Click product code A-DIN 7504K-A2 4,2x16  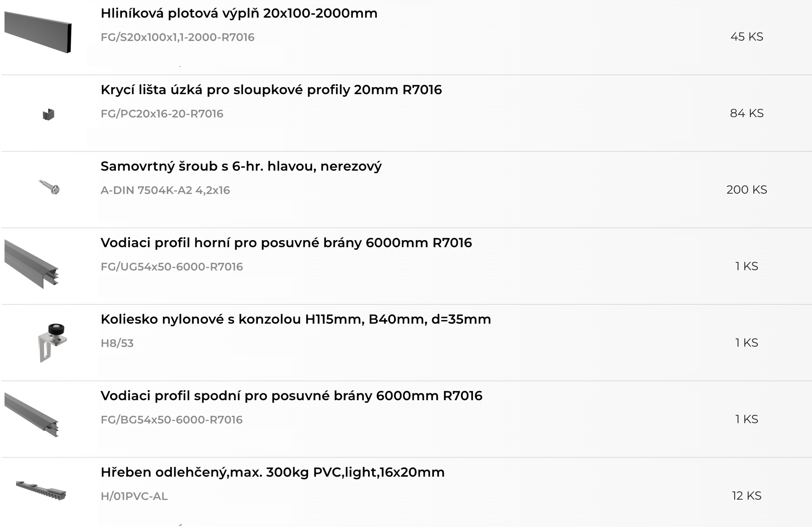click(165, 190)
